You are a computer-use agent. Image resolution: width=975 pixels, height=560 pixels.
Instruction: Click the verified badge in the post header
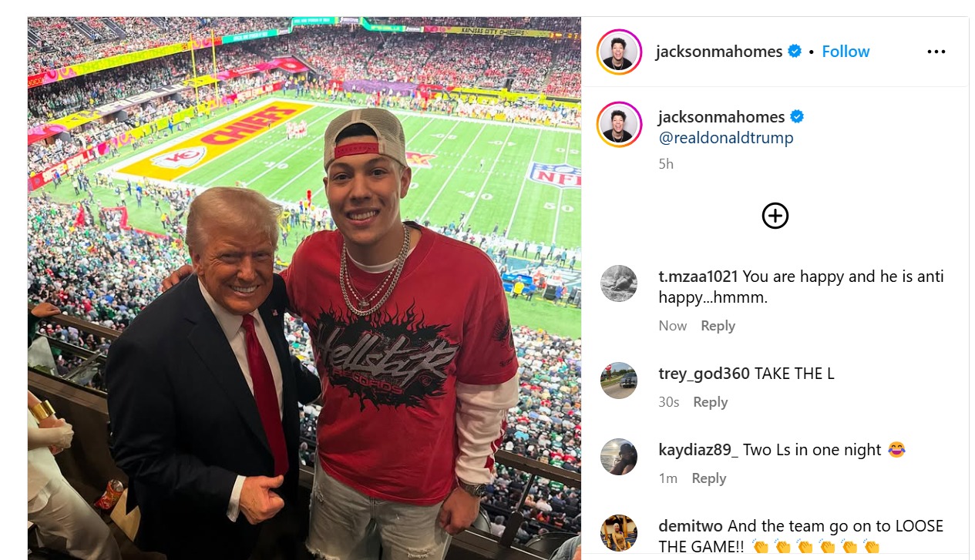coord(794,52)
